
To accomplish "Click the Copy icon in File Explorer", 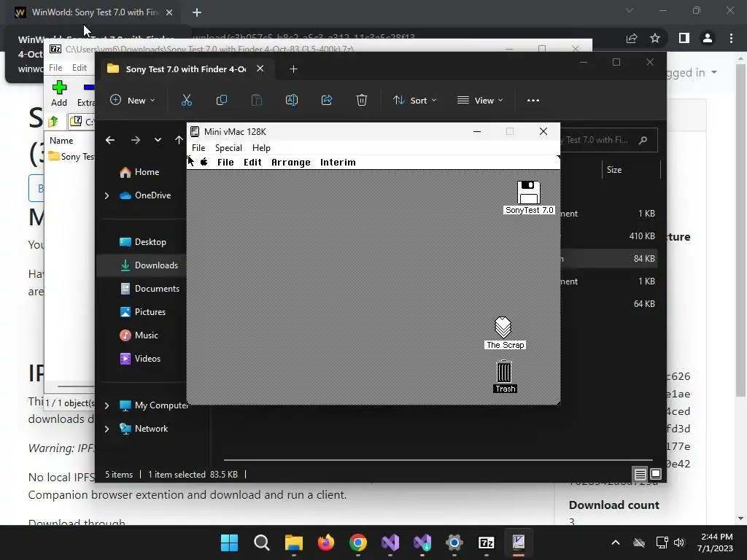I will click(x=222, y=100).
